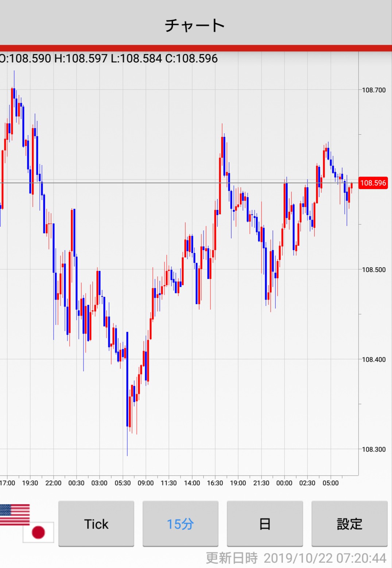Click the 108.500 price axis label
The height and width of the screenshot is (568, 392).
(373, 270)
